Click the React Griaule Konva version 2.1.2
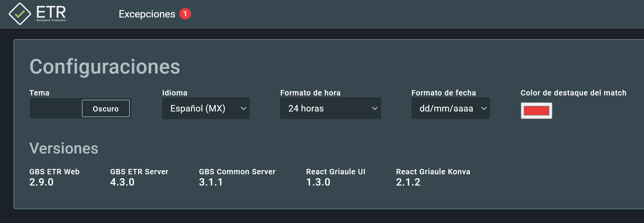The width and height of the screenshot is (644, 223). click(x=408, y=182)
